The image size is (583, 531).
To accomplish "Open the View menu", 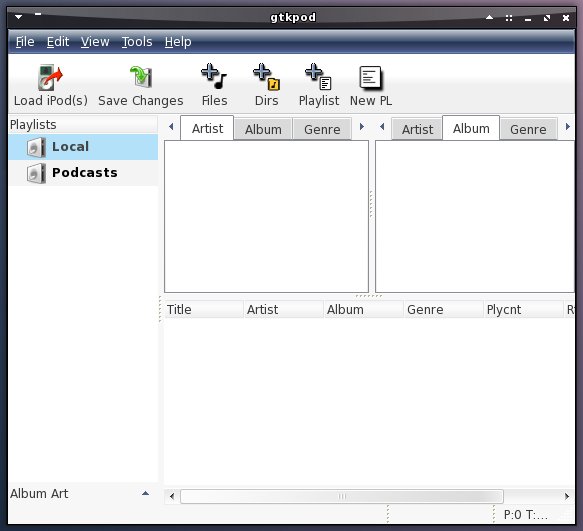I will 95,42.
